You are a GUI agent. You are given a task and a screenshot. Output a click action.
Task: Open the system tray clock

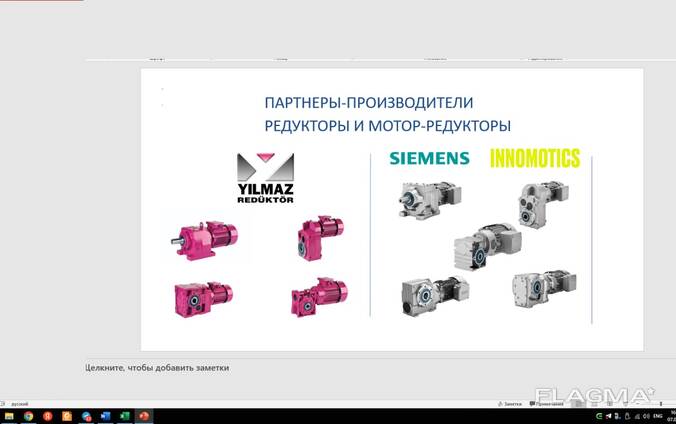pyautogui.click(x=671, y=416)
